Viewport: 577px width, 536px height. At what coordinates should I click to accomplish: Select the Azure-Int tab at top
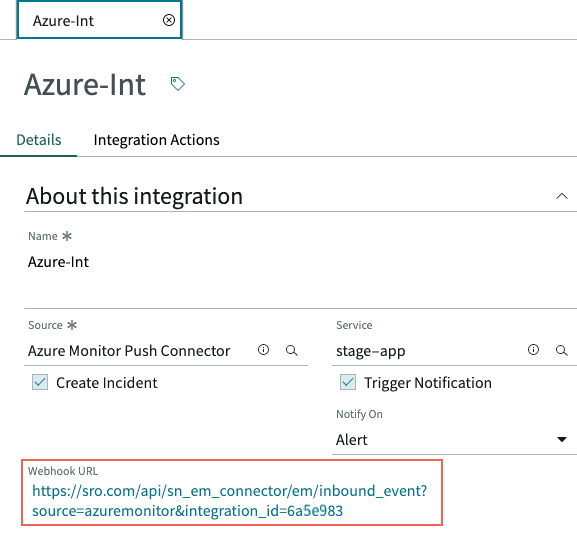99,20
